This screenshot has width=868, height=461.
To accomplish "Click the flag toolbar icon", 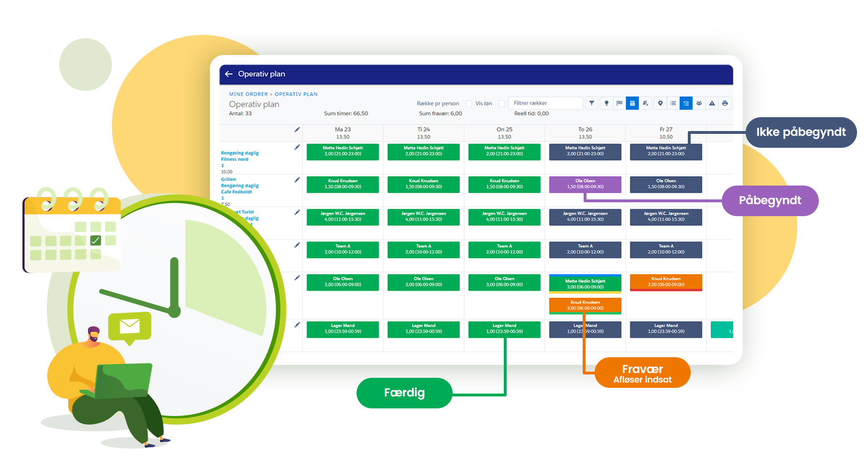I will click(619, 103).
